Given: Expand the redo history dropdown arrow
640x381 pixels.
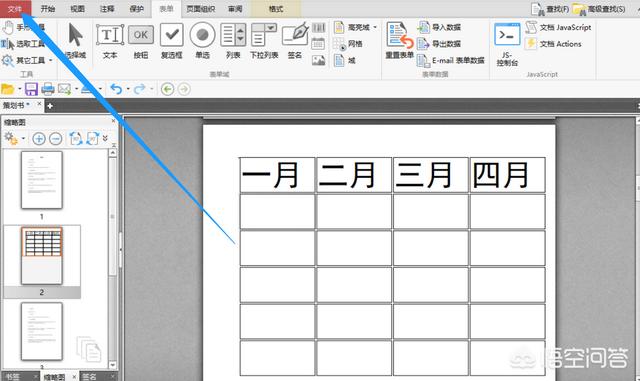Looking at the screenshot, I should tap(151, 89).
